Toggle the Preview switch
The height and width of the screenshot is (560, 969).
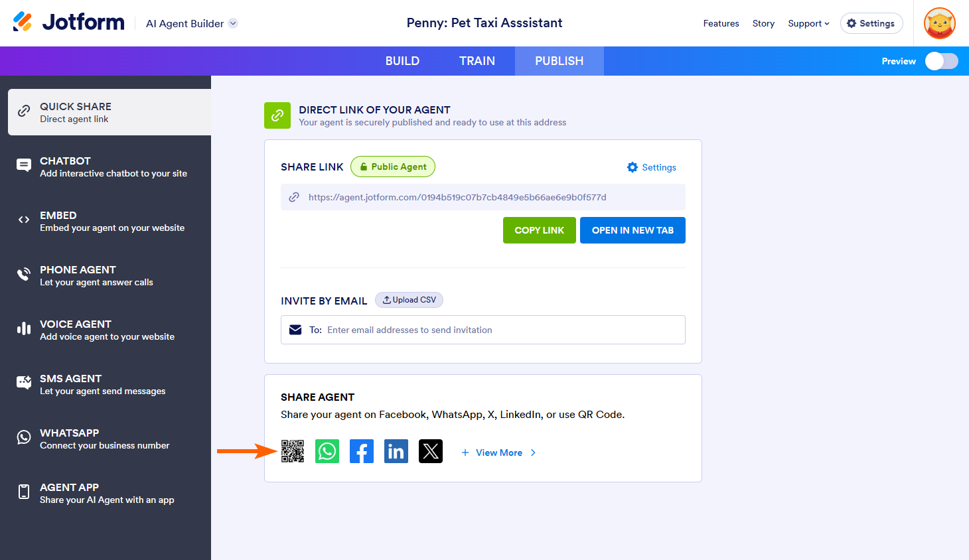pyautogui.click(x=941, y=61)
